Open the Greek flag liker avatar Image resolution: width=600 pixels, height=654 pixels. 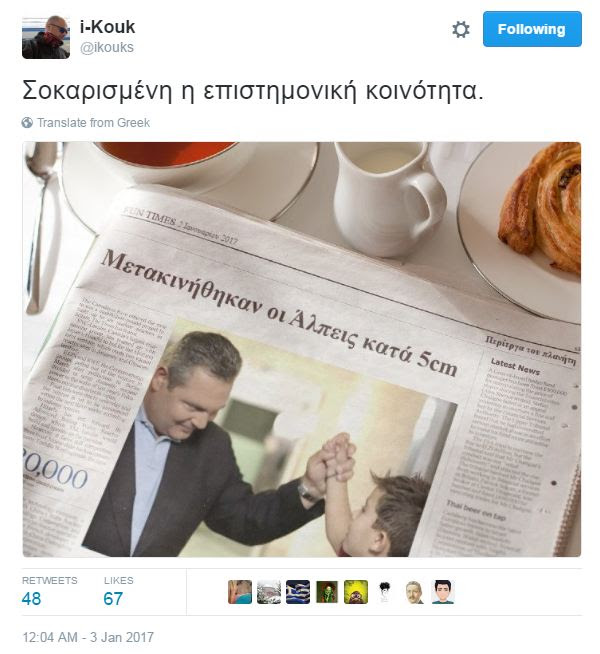point(298,592)
